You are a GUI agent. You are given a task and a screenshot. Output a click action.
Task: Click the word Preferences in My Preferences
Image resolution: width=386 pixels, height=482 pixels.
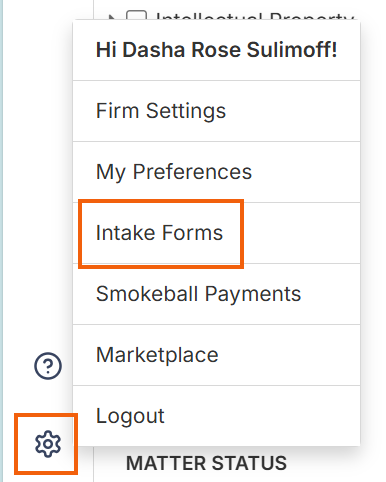(x=192, y=172)
